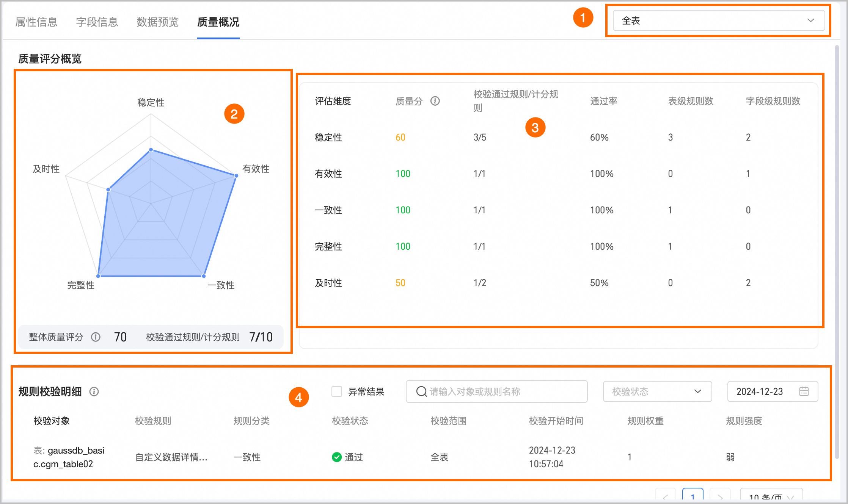The image size is (848, 504).
Task: Click info icon next to 规则校验明细
Action: 94,391
